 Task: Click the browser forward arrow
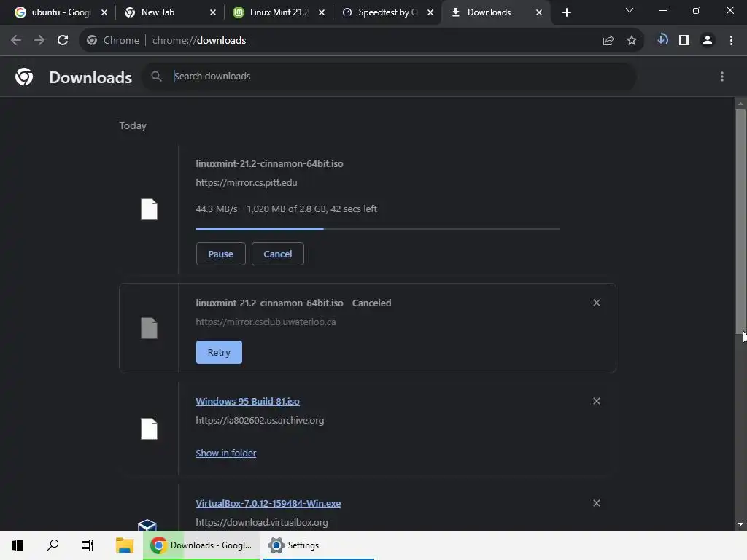click(39, 41)
